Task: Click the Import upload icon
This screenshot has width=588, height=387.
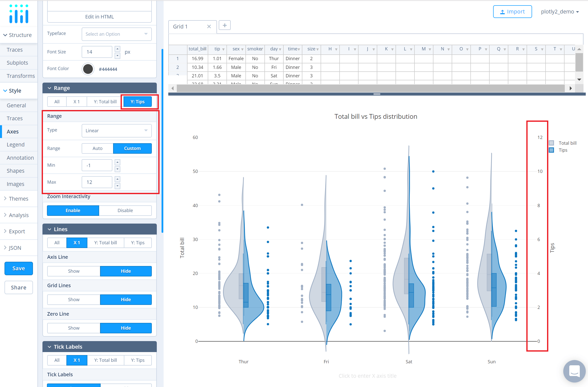Action: pyautogui.click(x=503, y=11)
